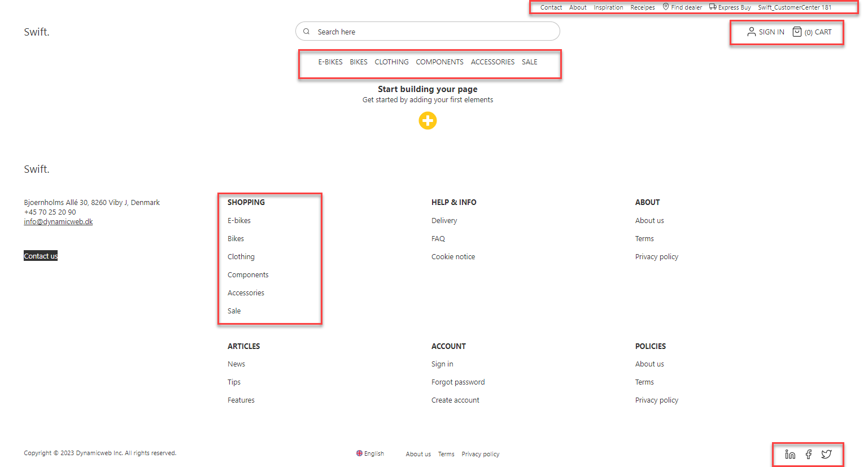868x467 pixels.
Task: Open the English language selector
Action: tap(374, 453)
